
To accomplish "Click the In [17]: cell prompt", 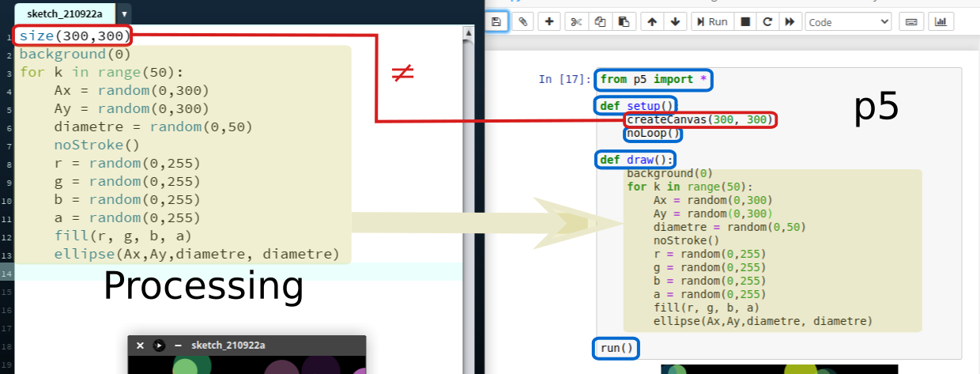I will (564, 79).
